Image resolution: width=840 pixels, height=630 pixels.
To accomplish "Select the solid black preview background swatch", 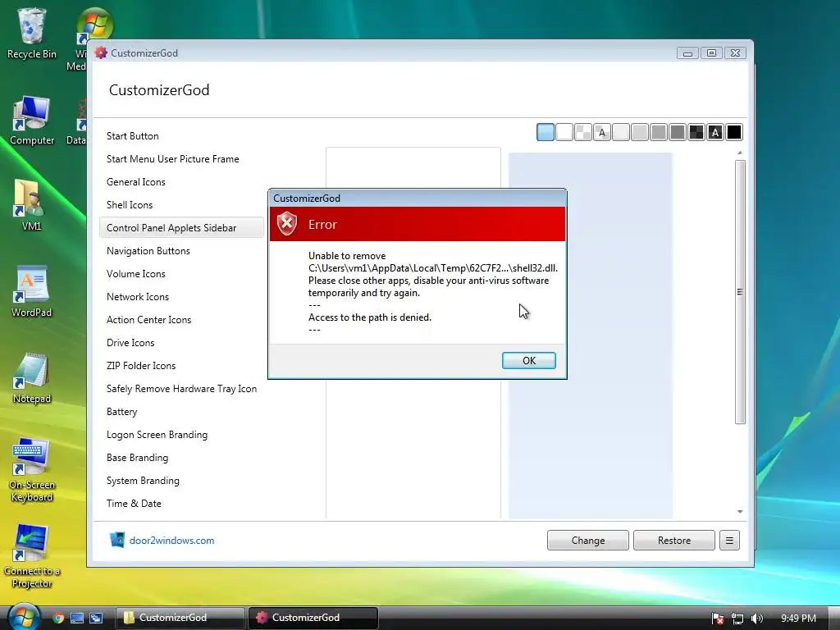I will point(734,132).
